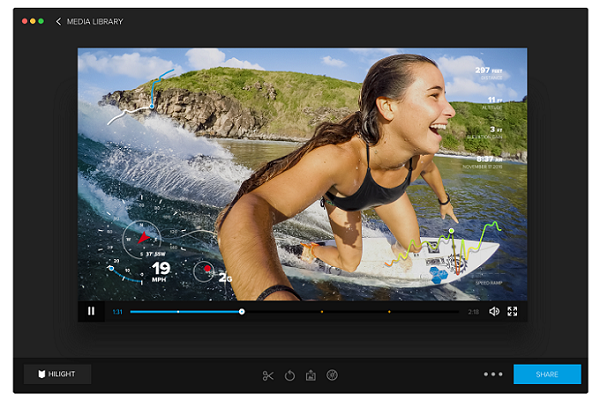Click the rotate clip icon

290,375
